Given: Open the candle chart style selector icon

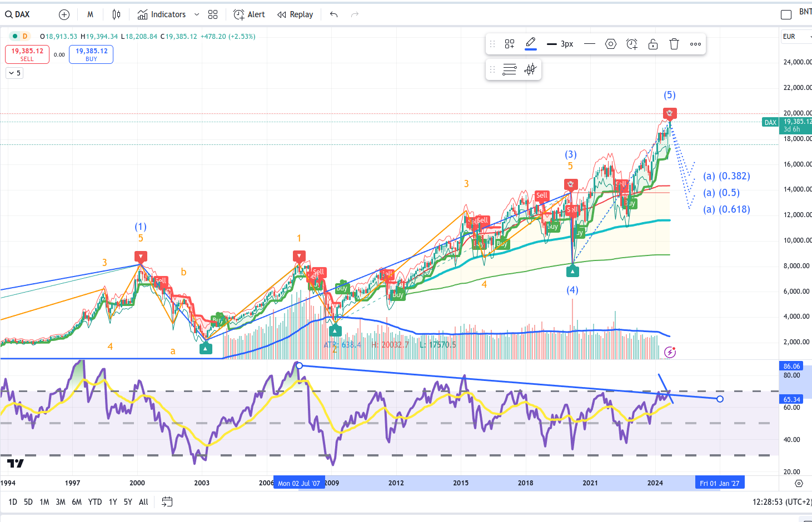Looking at the screenshot, I should (116, 14).
